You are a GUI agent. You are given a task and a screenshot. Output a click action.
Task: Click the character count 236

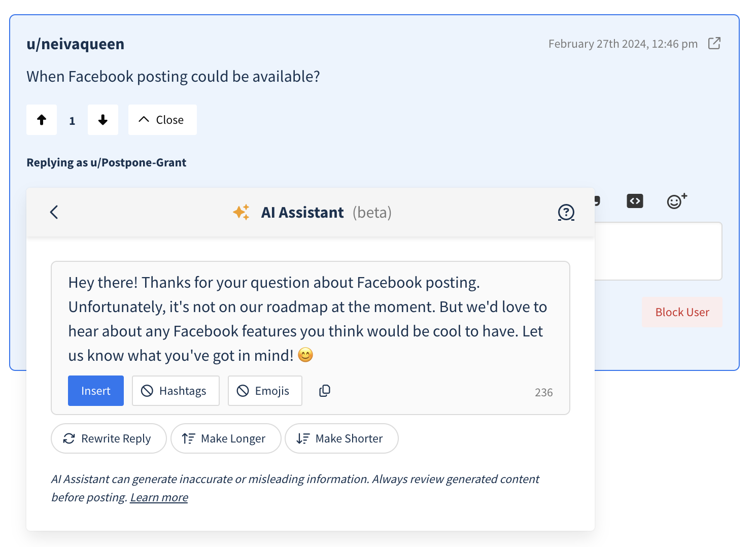pyautogui.click(x=543, y=392)
